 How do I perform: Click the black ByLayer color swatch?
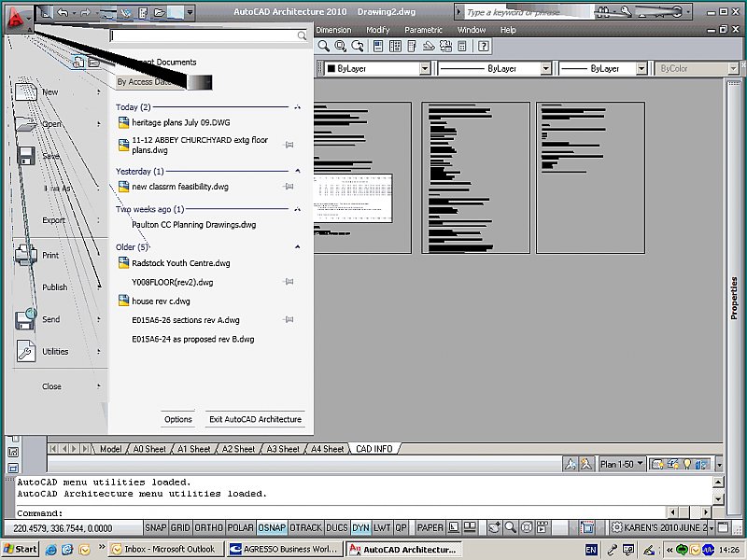click(x=331, y=67)
